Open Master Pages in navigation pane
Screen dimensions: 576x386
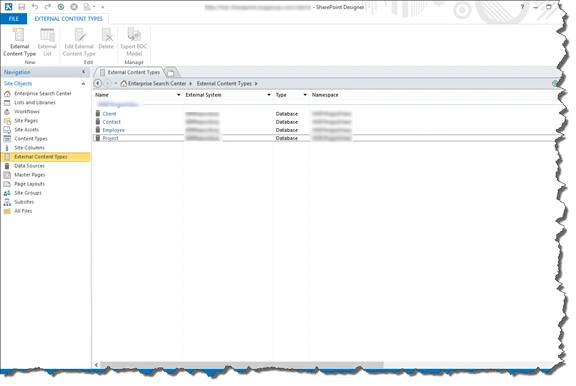click(30, 175)
